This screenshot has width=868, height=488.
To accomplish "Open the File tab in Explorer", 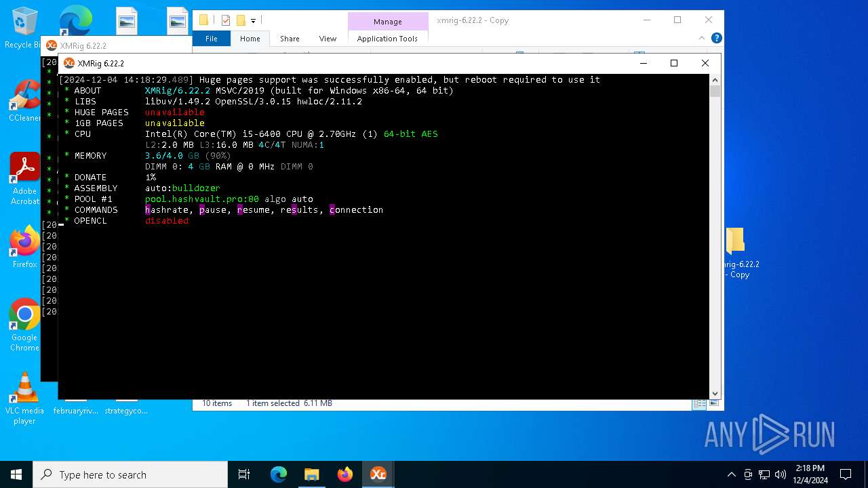I will 212,39.
